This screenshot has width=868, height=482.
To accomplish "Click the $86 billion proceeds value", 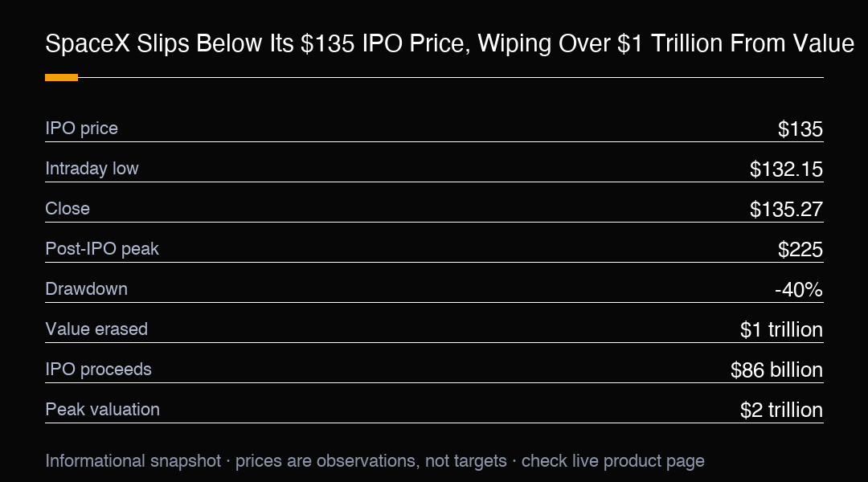I will pyautogui.click(x=776, y=370).
